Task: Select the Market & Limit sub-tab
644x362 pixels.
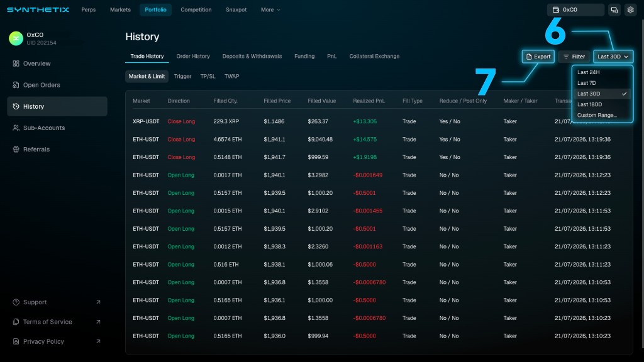Action: point(147,76)
